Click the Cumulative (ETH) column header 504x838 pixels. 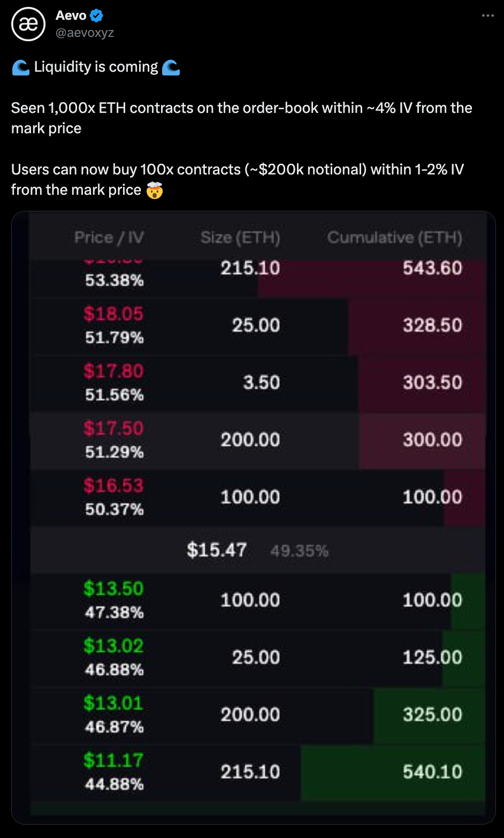tap(395, 238)
